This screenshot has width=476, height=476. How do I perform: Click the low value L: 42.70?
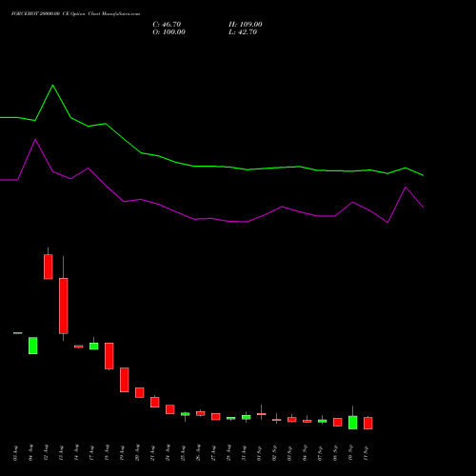click(243, 32)
